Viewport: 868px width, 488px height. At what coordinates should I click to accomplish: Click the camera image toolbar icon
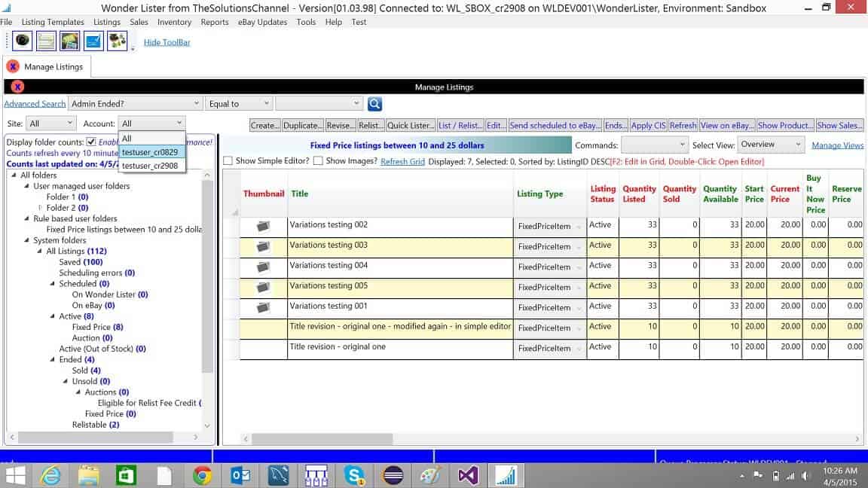click(x=22, y=40)
